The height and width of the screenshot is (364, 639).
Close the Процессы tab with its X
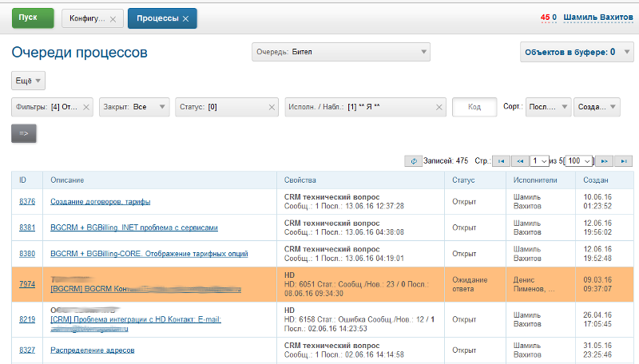pos(186,18)
